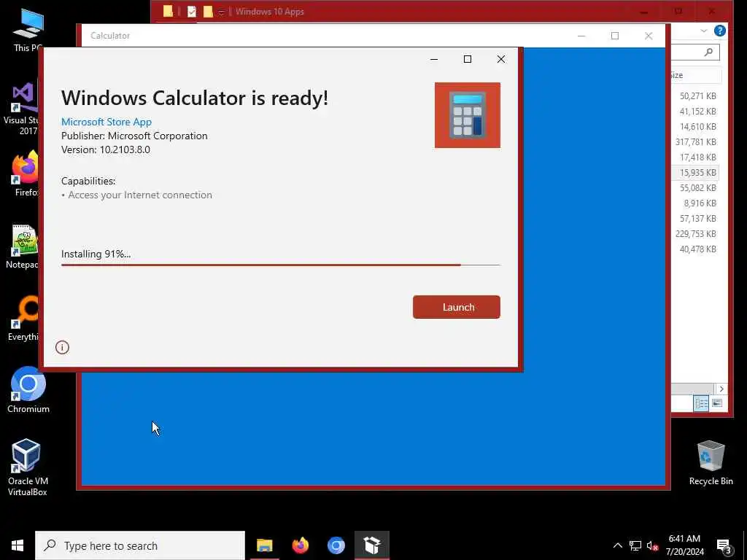Minimize the Calculator window

[x=581, y=36]
